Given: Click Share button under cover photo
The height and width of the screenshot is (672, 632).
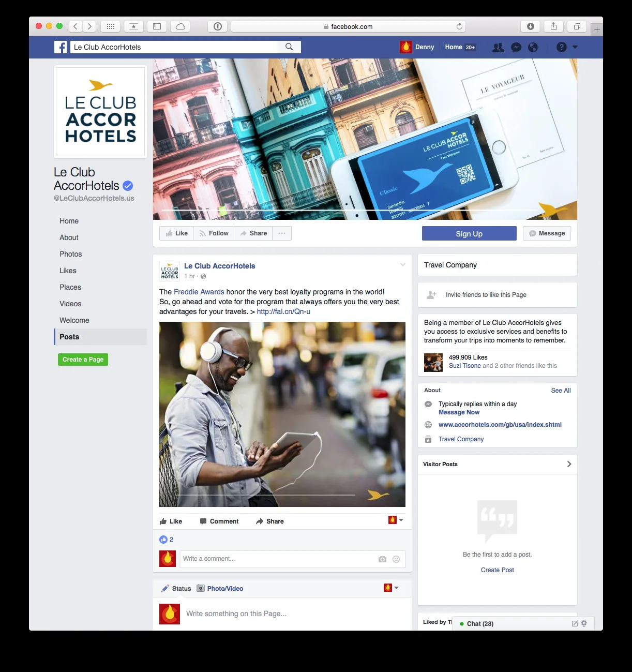Looking at the screenshot, I should coord(253,233).
